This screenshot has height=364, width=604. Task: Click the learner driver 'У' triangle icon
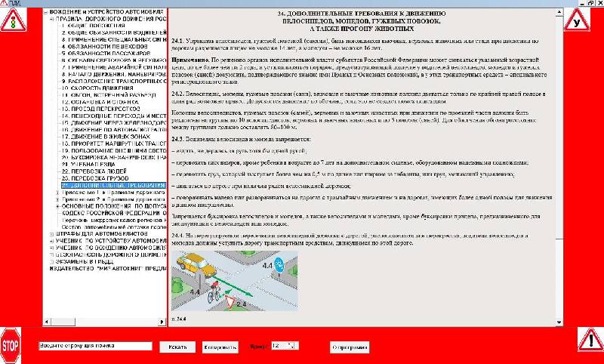point(577,20)
